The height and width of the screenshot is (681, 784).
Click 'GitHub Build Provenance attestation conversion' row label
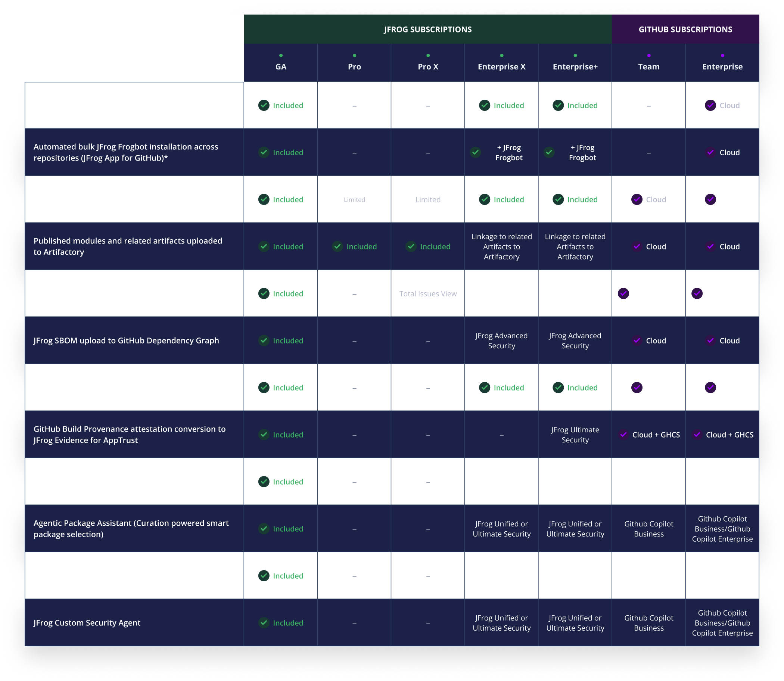(x=130, y=434)
